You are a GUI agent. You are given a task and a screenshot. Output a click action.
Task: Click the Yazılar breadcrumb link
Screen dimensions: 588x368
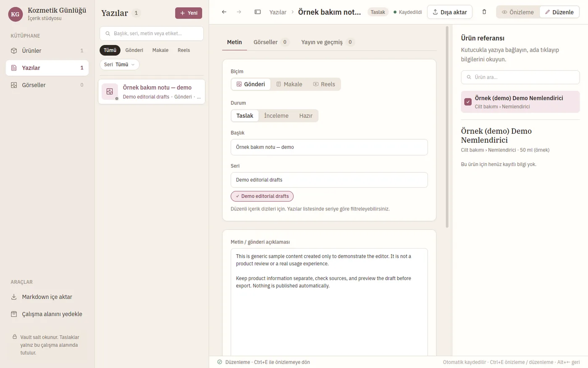278,12
